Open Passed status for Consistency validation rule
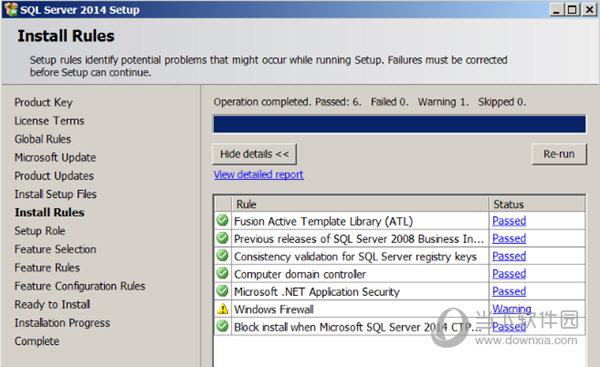 [509, 256]
